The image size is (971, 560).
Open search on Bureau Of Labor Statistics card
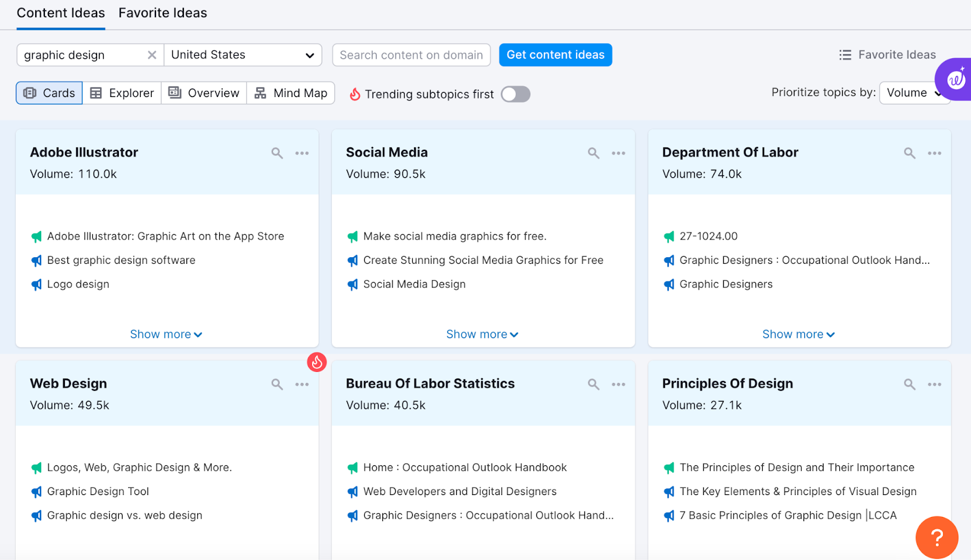(x=593, y=384)
